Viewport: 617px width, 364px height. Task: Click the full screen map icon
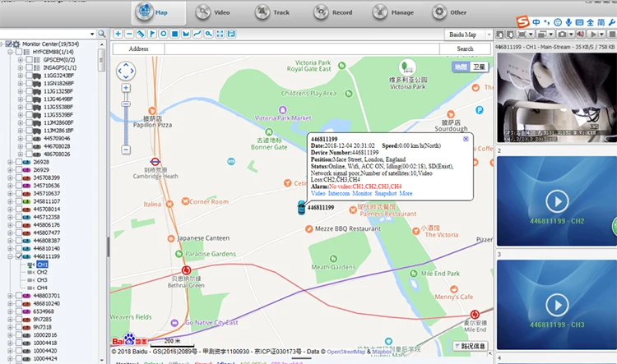click(220, 35)
